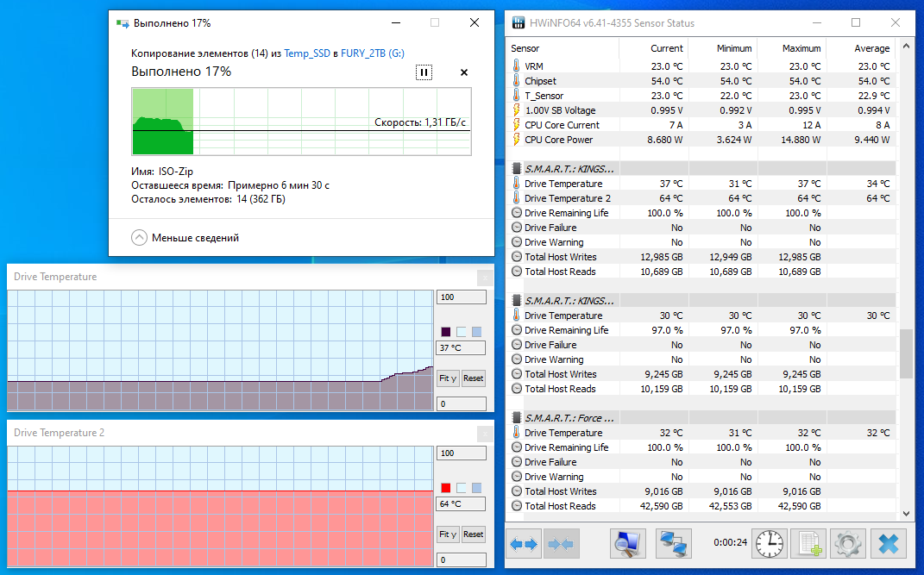Viewport: 924px width, 575px height.
Task: Open the FURY_2TB (G:) destination link
Action: point(373,53)
